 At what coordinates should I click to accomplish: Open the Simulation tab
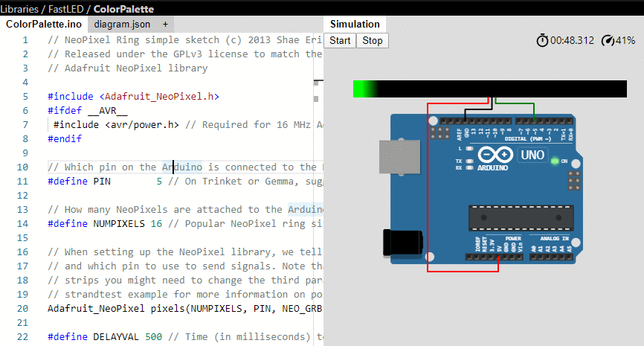click(355, 25)
